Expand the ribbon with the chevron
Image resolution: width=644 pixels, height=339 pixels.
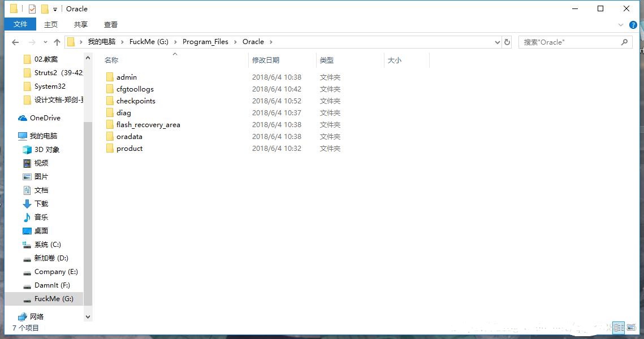click(621, 25)
